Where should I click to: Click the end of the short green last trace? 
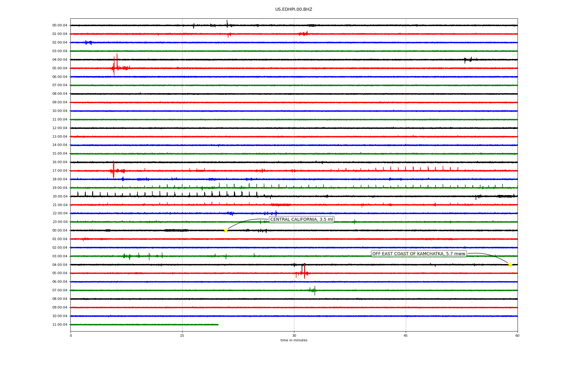(218, 324)
